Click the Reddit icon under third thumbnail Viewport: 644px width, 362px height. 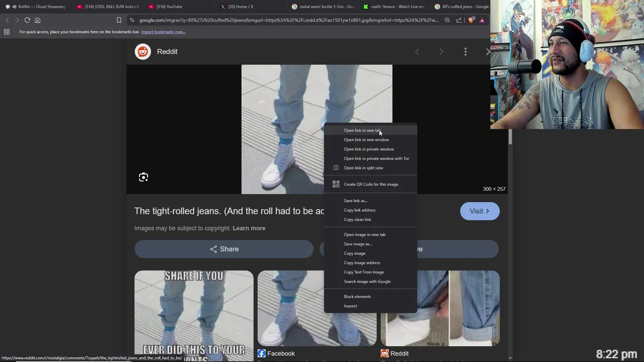384,353
